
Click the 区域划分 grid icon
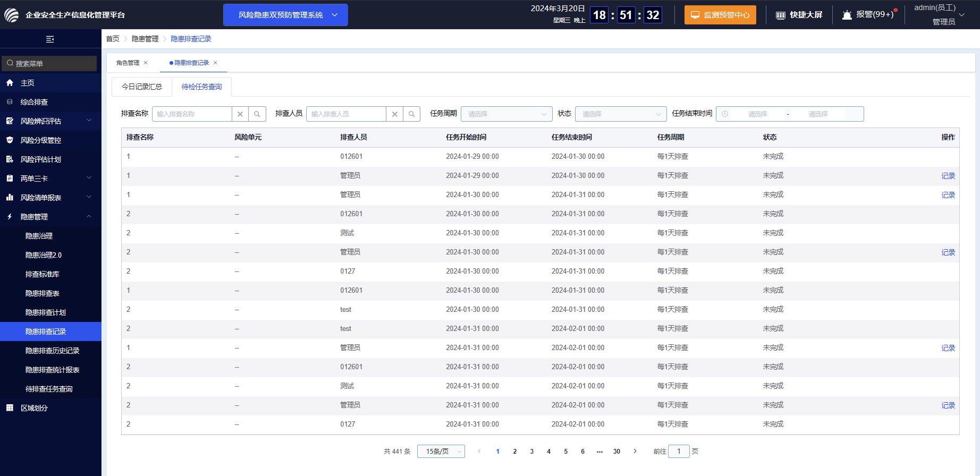tap(10, 408)
